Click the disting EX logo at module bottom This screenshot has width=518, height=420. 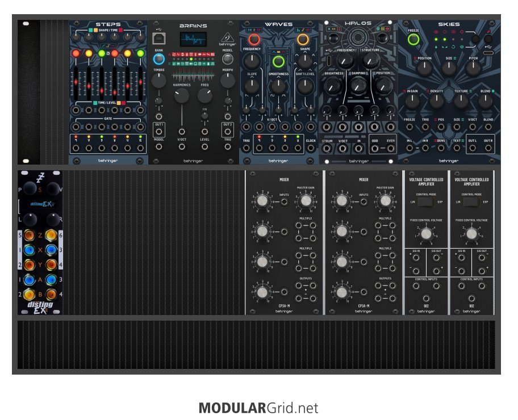point(40,308)
